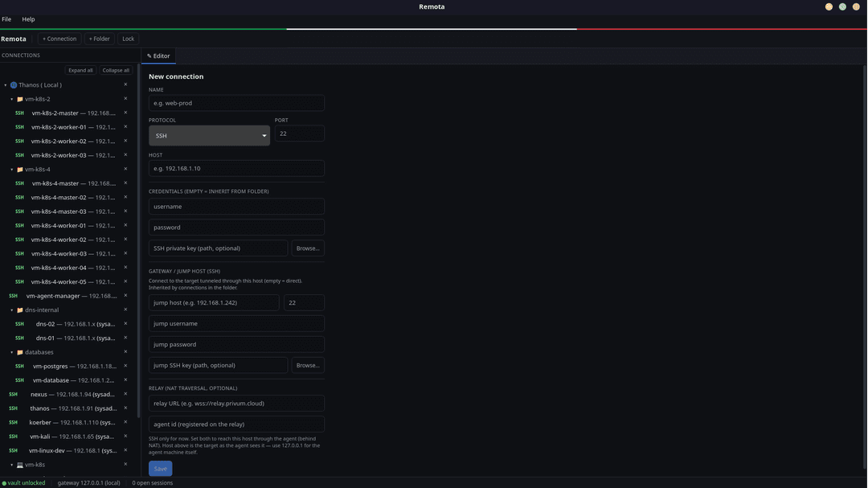Save the new connection
The width and height of the screenshot is (868, 488).
click(x=161, y=469)
